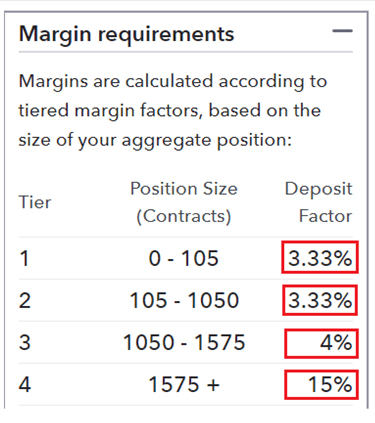
Task: Select the 105 - 1050 position size
Action: (184, 300)
